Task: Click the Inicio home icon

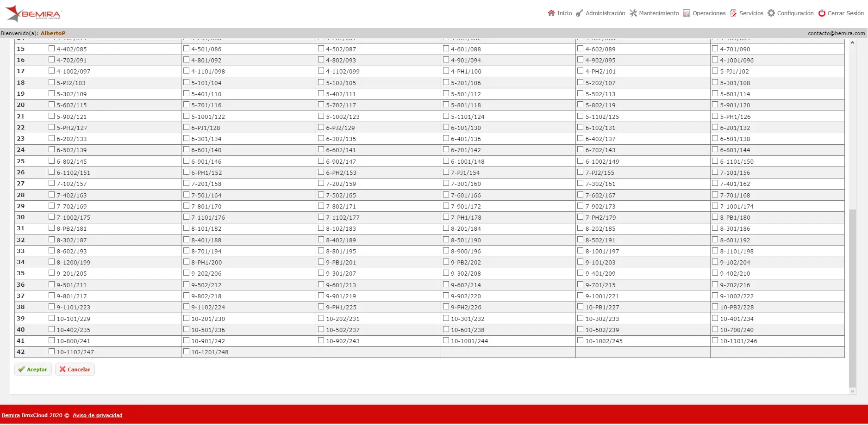Action: tap(551, 13)
